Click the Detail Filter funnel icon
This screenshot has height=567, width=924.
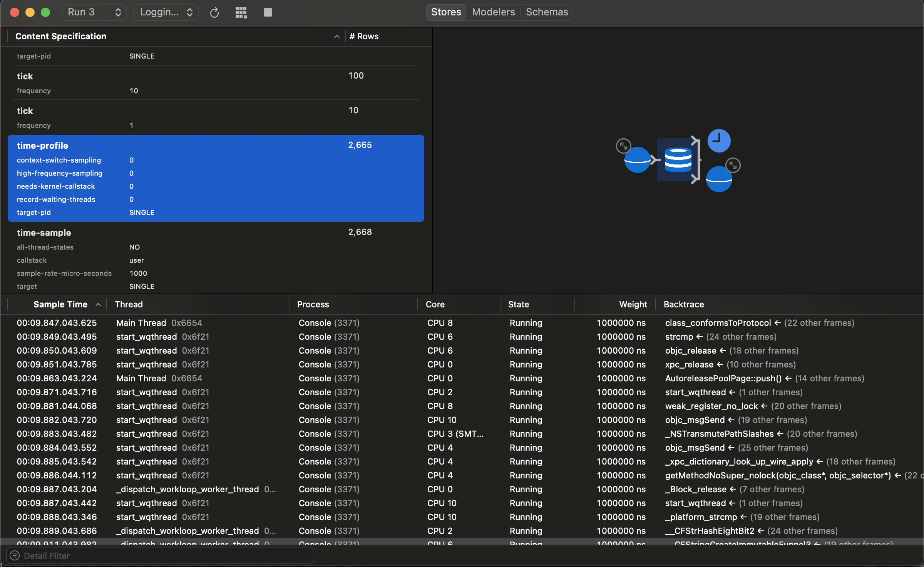click(15, 555)
